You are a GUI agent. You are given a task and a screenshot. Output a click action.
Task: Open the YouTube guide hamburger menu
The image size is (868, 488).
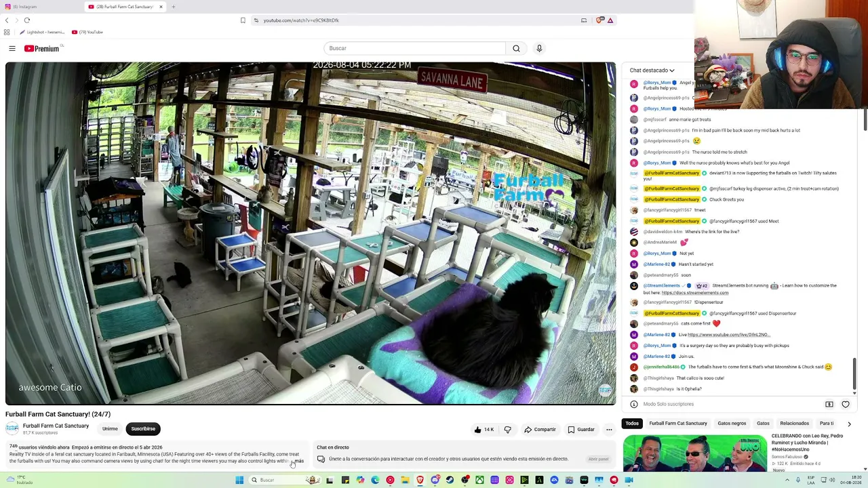point(12,48)
